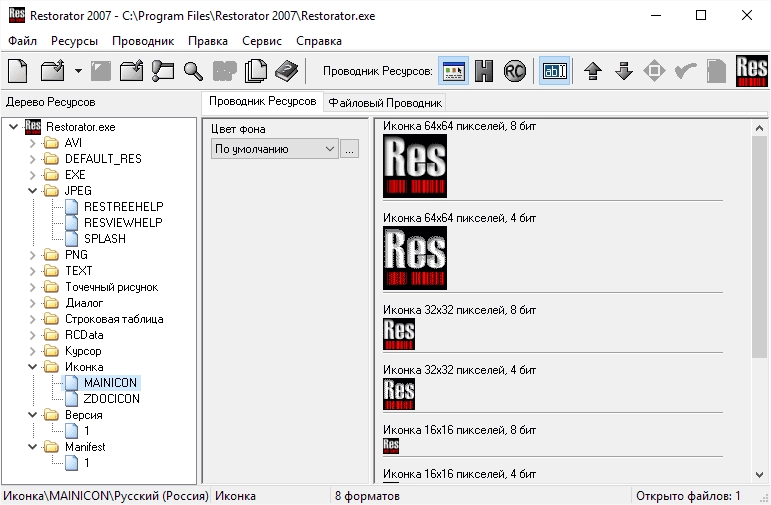771x505 pixels.
Task: Click the disabled Save toolbar icon
Action: tap(101, 71)
